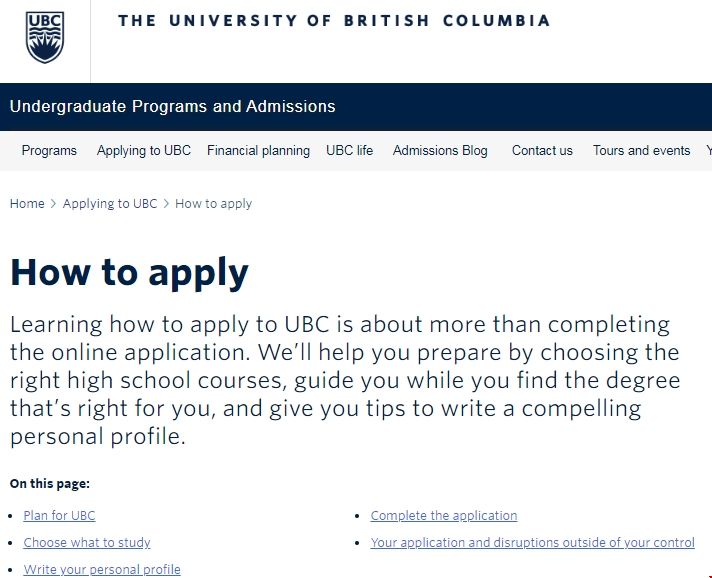Jump to Plan for UBC section
The image size is (712, 578).
[x=60, y=516]
